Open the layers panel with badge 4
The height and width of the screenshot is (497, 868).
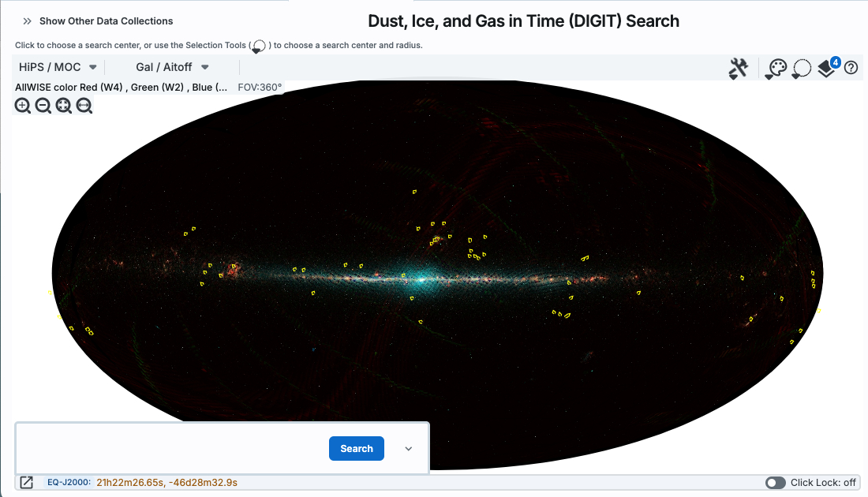[x=826, y=69]
